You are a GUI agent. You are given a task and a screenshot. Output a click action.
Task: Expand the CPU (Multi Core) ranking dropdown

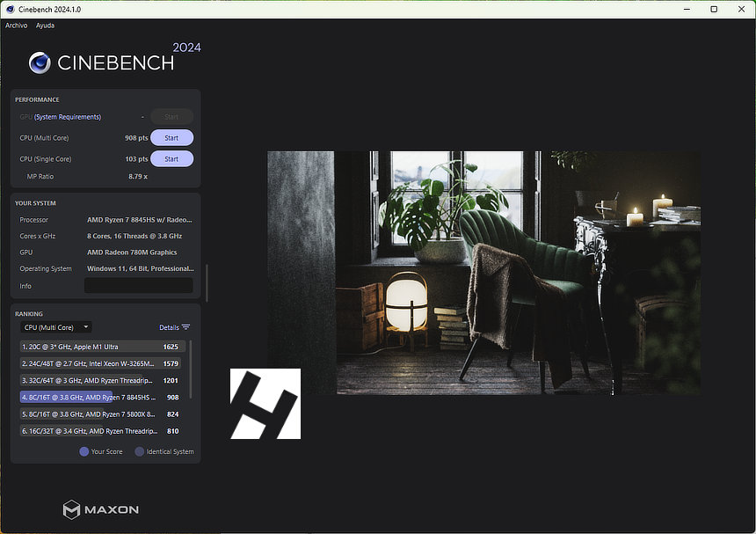[x=55, y=327]
